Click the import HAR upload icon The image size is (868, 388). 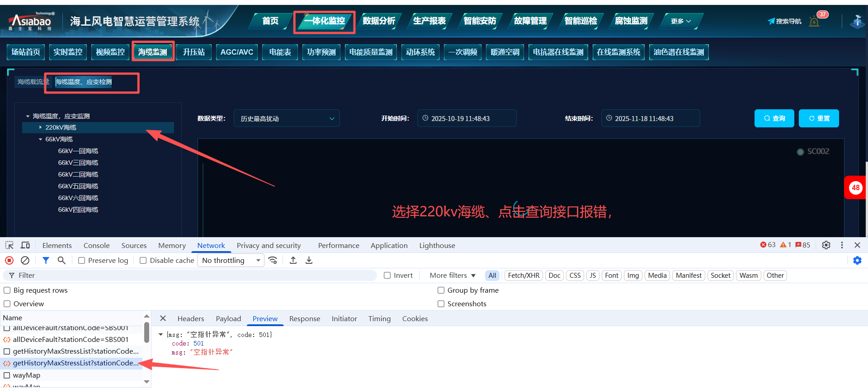click(x=293, y=260)
